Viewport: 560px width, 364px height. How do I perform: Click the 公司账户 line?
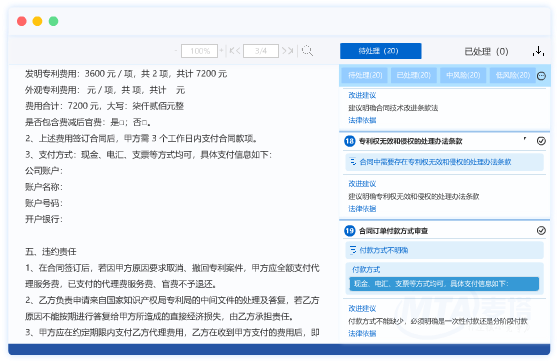[x=44, y=171]
